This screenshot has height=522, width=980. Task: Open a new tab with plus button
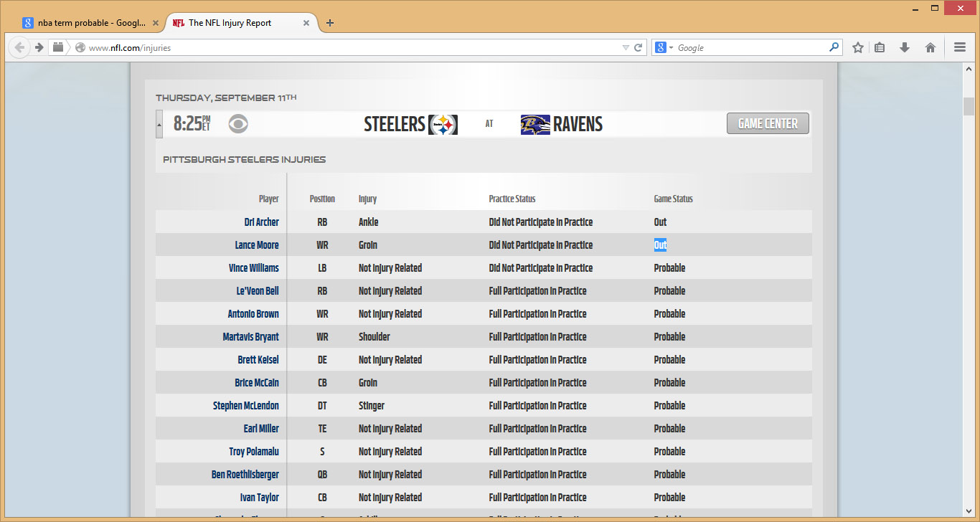point(330,23)
